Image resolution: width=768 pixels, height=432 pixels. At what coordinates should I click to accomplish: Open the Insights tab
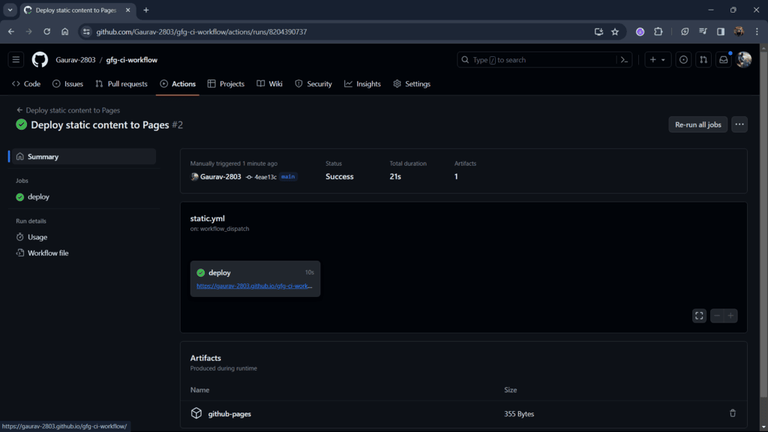point(362,84)
